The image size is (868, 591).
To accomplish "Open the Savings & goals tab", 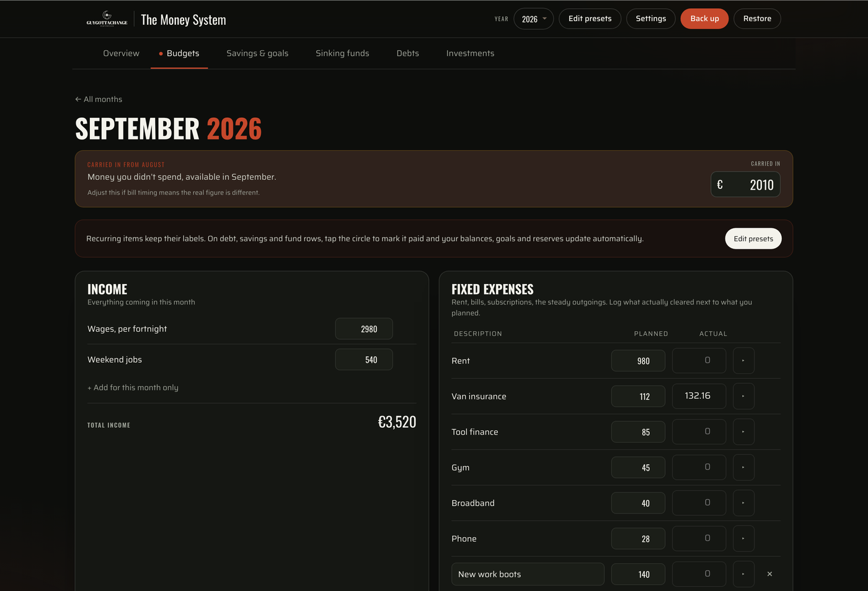I will (257, 53).
